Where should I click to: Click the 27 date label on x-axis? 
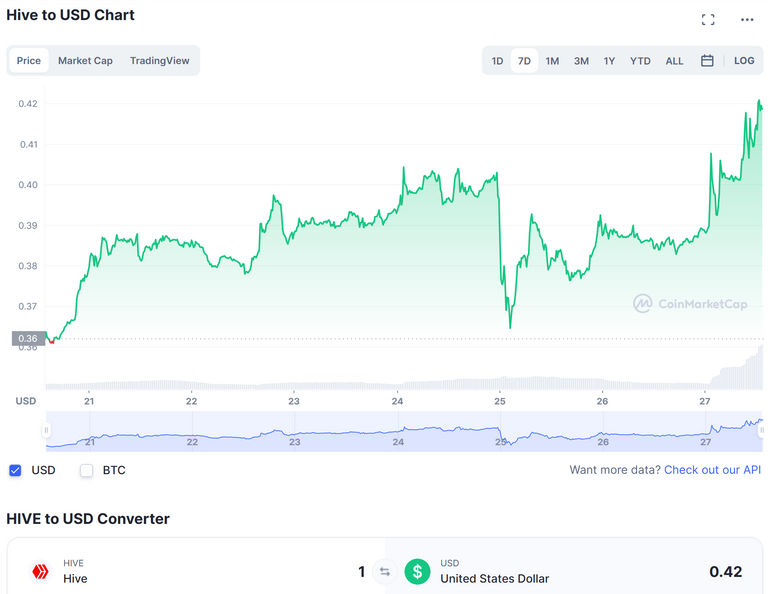(x=704, y=401)
